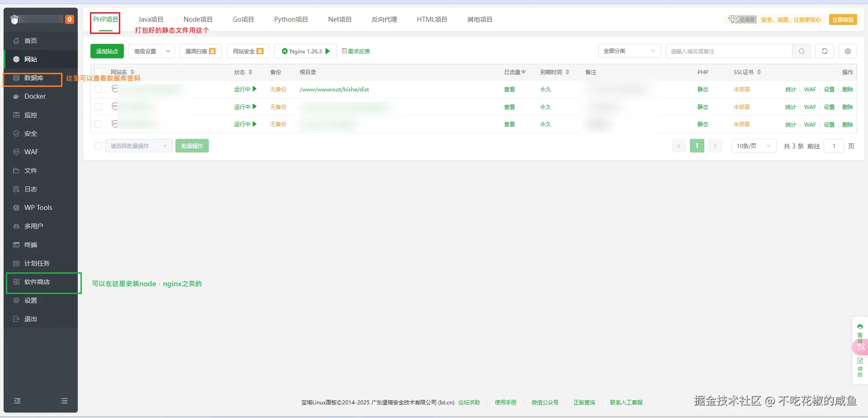Check the third site row's checkbox
This screenshot has height=418, width=868.
(98, 124)
